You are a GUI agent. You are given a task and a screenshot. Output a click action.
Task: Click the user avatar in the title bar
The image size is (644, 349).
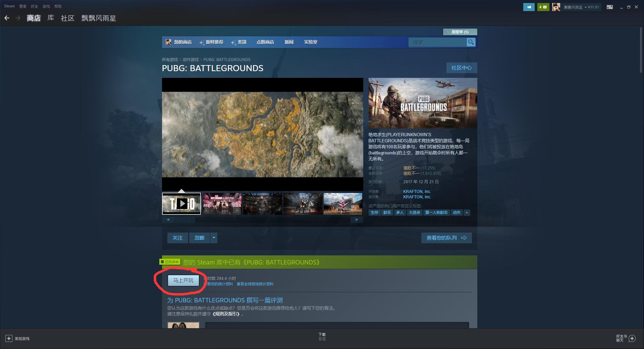tap(556, 7)
